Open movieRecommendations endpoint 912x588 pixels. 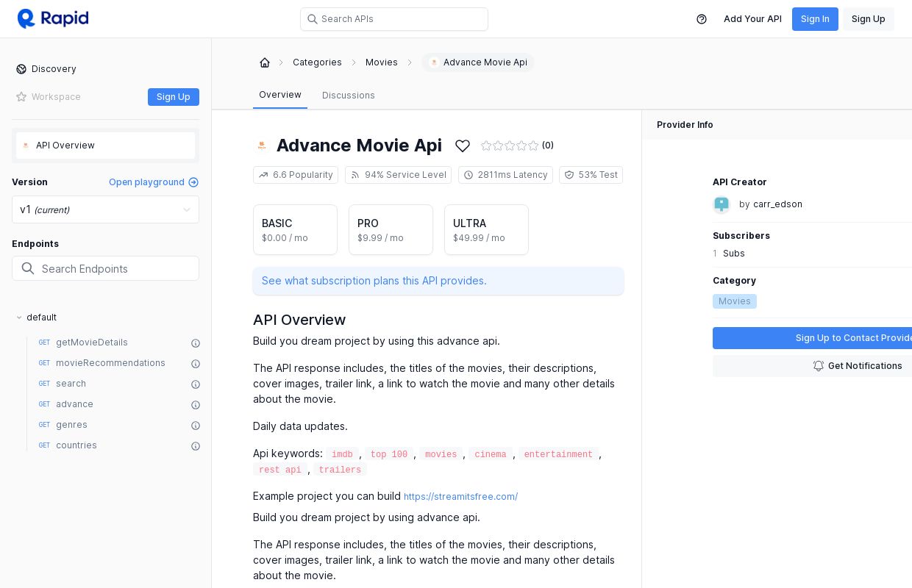coord(110,363)
